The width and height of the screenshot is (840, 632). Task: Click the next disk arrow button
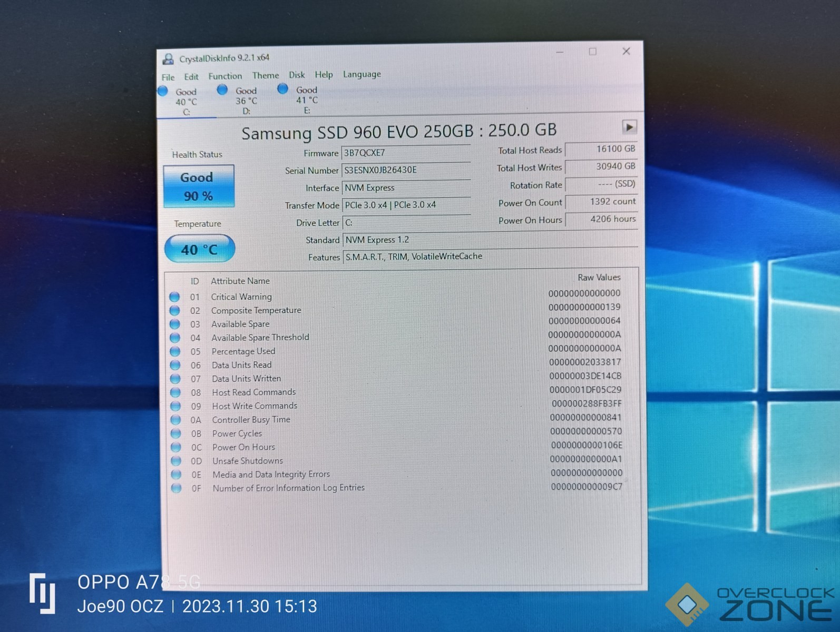[629, 127]
